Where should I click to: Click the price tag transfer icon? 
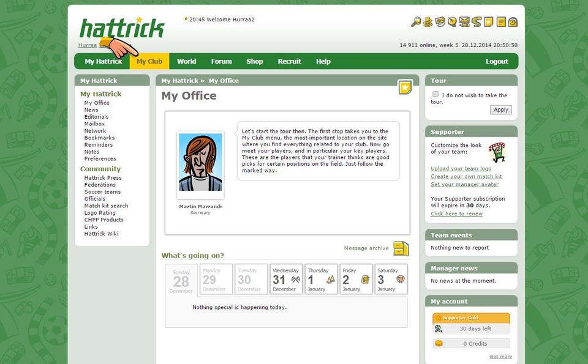point(440,22)
